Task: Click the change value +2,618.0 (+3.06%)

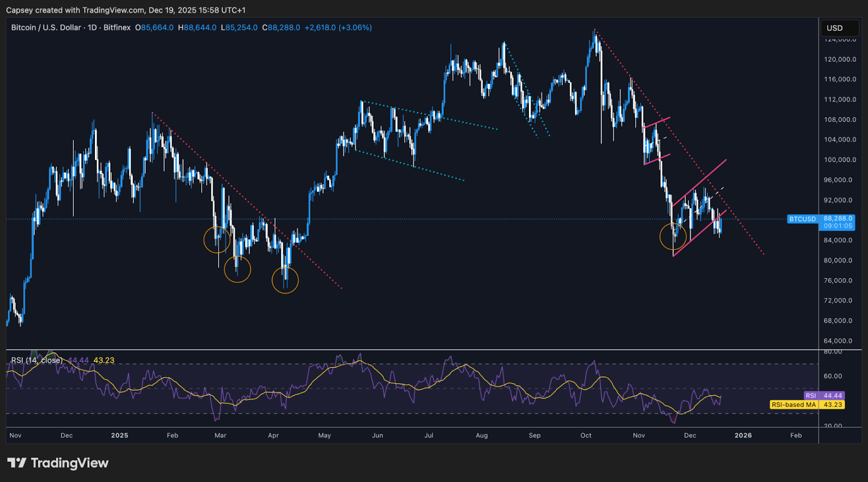Action: 338,28
